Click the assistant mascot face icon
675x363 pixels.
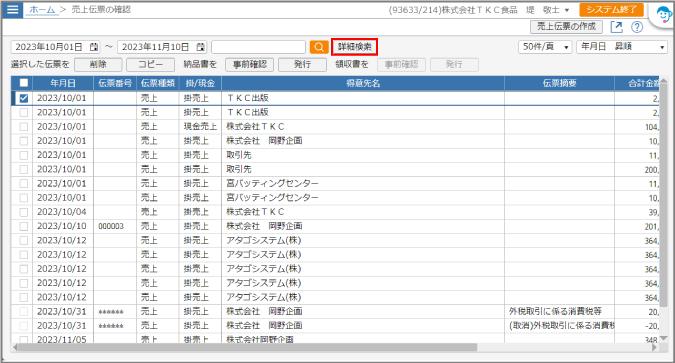(x=663, y=15)
